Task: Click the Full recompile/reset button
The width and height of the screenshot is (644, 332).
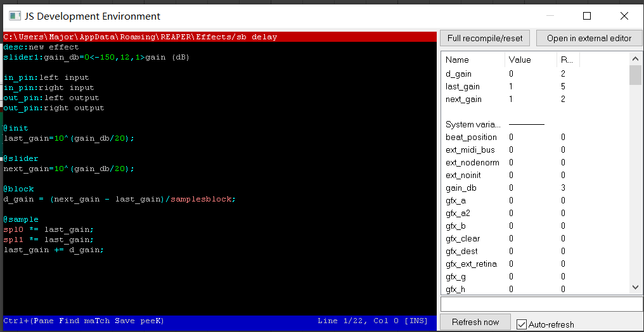Action: coord(485,38)
